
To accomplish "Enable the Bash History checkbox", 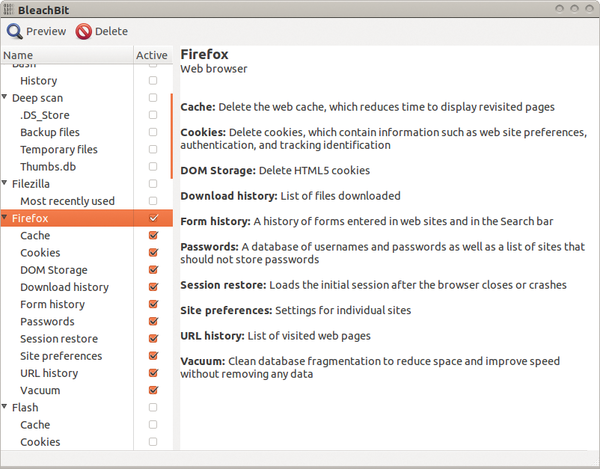I will [153, 80].
